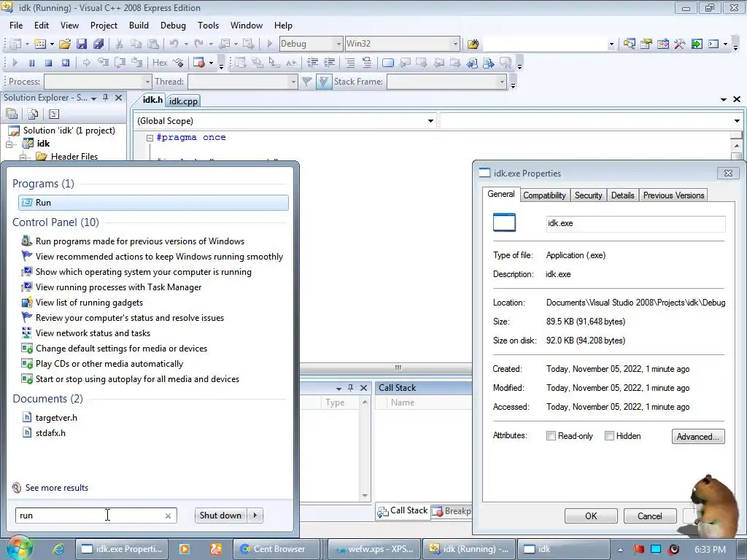The image size is (747, 560).
Task: Click the idk.exe filename field
Action: (635, 223)
